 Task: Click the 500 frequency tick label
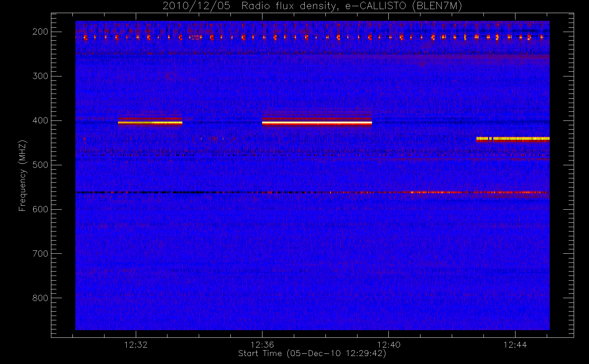click(x=40, y=165)
